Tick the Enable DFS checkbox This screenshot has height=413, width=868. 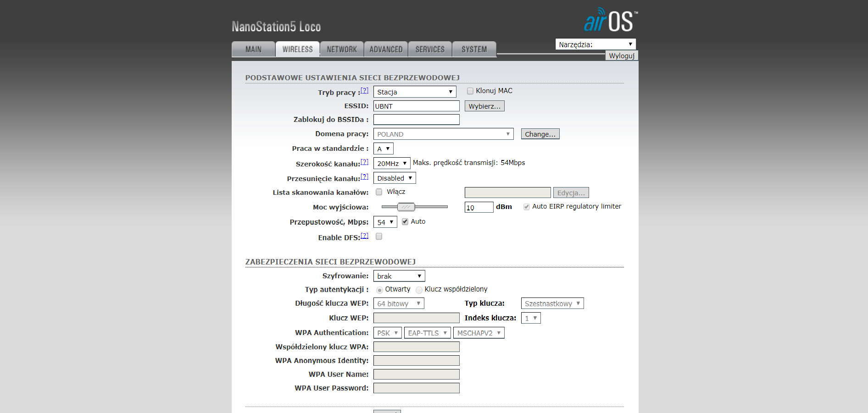coord(379,237)
